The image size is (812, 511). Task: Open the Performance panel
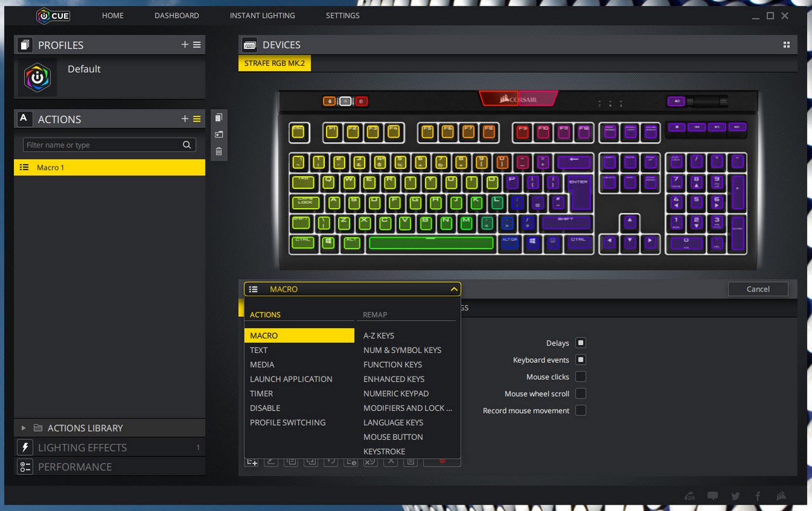pos(110,467)
